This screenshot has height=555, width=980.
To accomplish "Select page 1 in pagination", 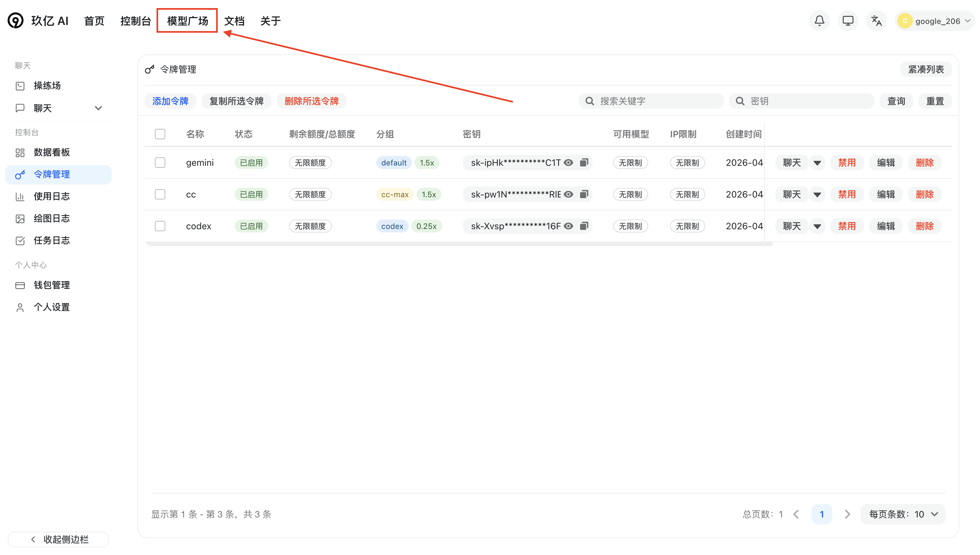I will pyautogui.click(x=822, y=514).
